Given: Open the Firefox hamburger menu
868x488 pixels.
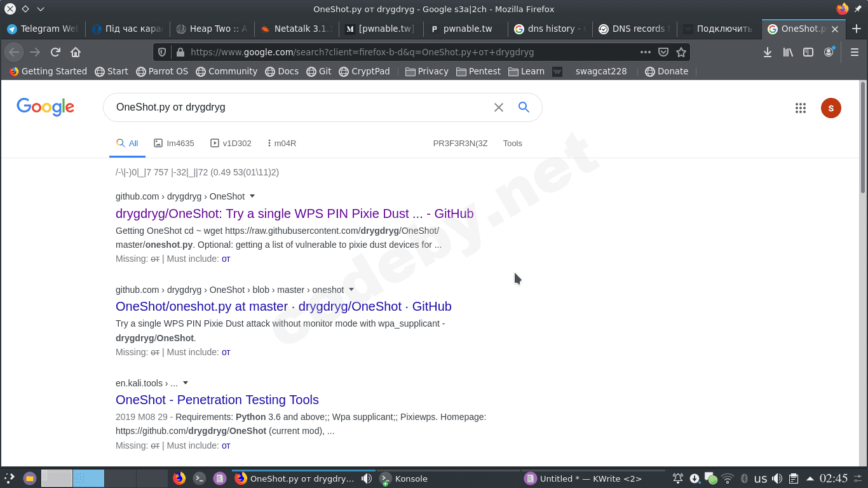Looking at the screenshot, I should [854, 52].
